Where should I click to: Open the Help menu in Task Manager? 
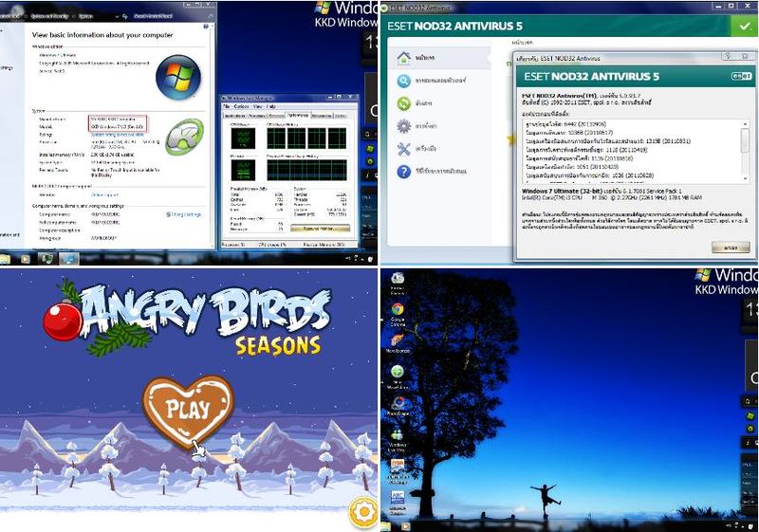271,106
